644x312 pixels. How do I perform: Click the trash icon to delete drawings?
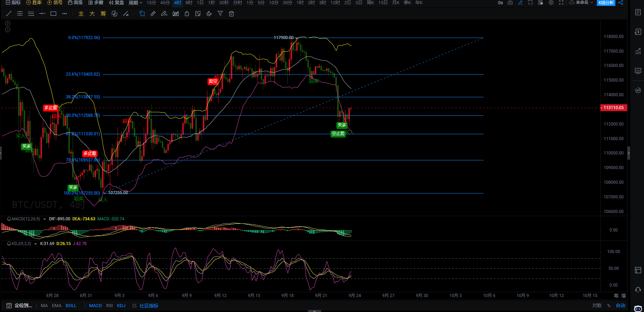coord(231,14)
